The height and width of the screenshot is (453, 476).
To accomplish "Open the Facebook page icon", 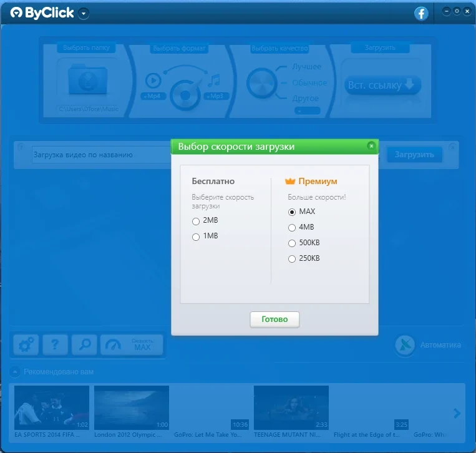I will pyautogui.click(x=421, y=14).
